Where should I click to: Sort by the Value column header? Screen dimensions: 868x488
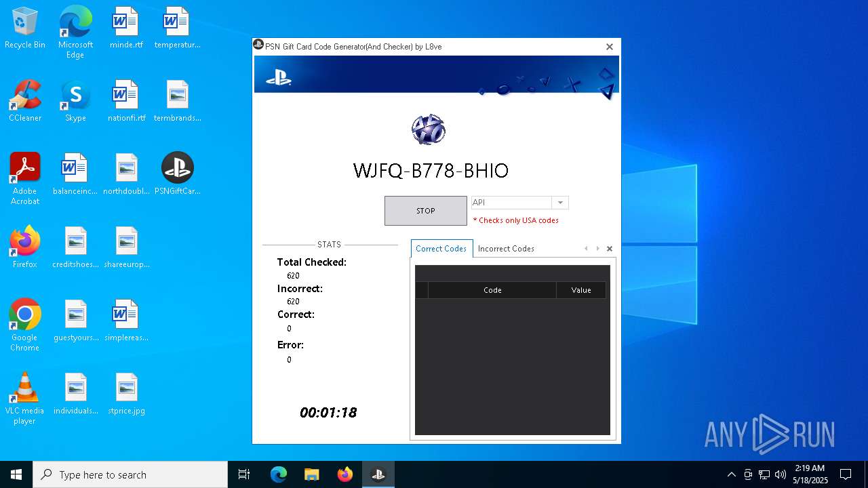pos(581,290)
